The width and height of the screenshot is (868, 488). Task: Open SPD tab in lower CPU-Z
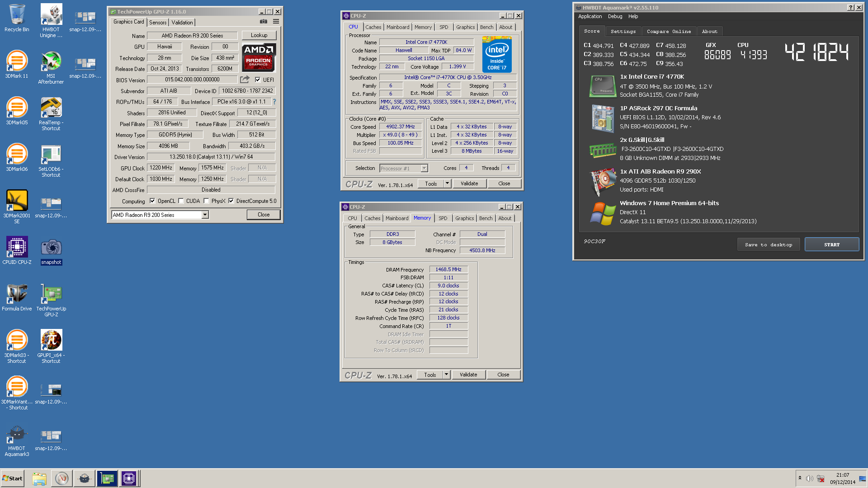point(443,218)
